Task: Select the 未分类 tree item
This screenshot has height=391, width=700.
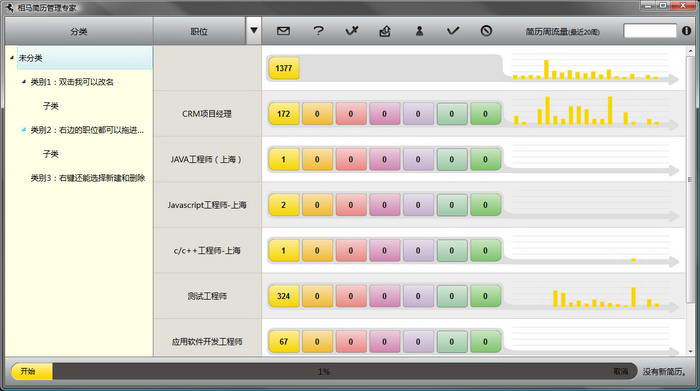Action: pos(84,58)
